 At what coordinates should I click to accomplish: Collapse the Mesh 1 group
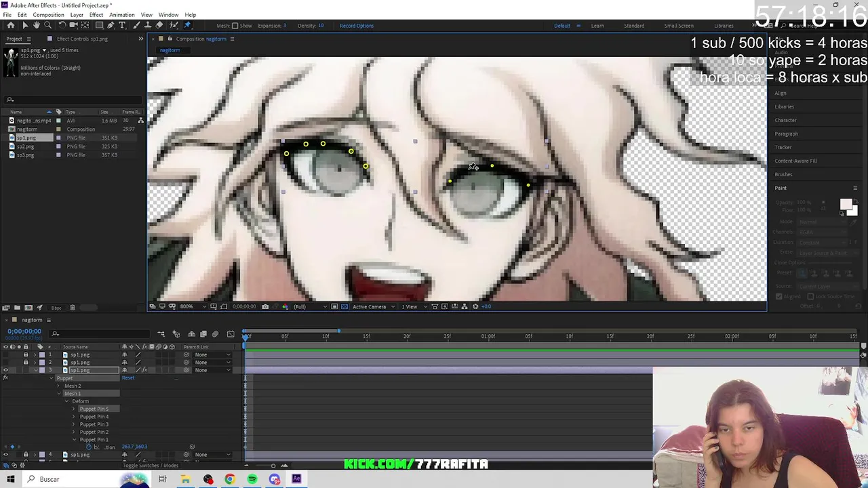tap(58, 394)
